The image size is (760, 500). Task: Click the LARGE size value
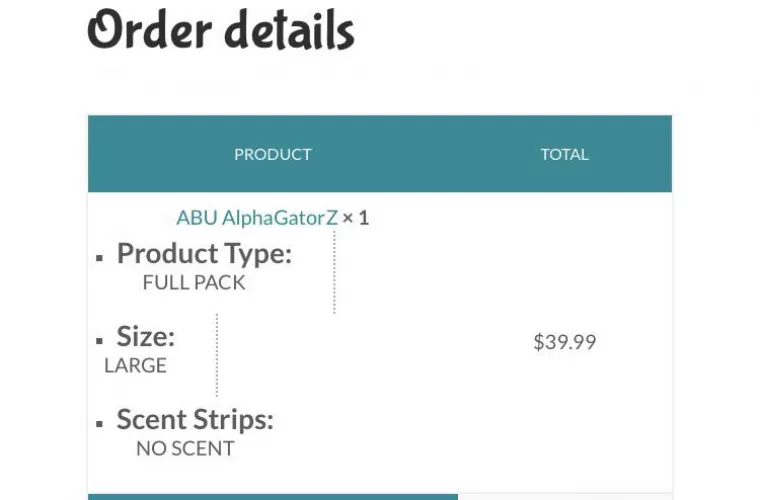point(135,365)
